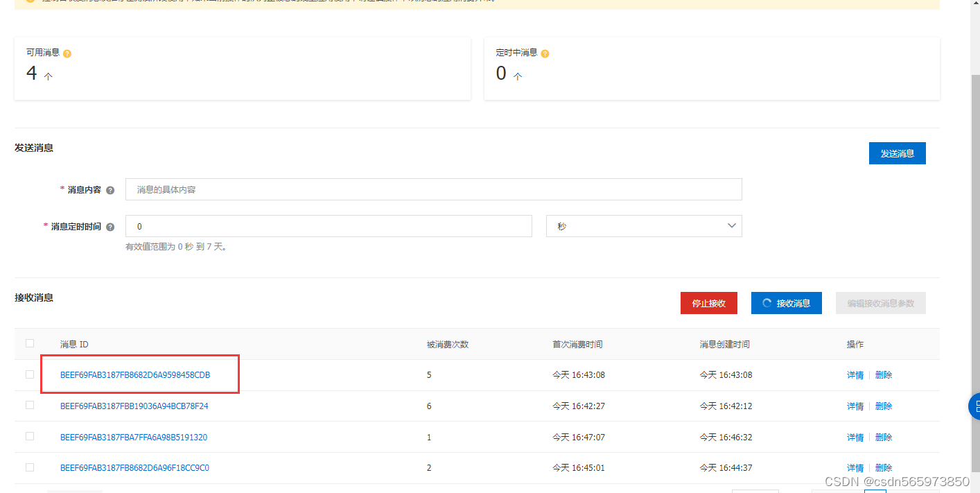Click 详情 for message consumed 6 times
The image size is (980, 493).
pyautogui.click(x=855, y=406)
